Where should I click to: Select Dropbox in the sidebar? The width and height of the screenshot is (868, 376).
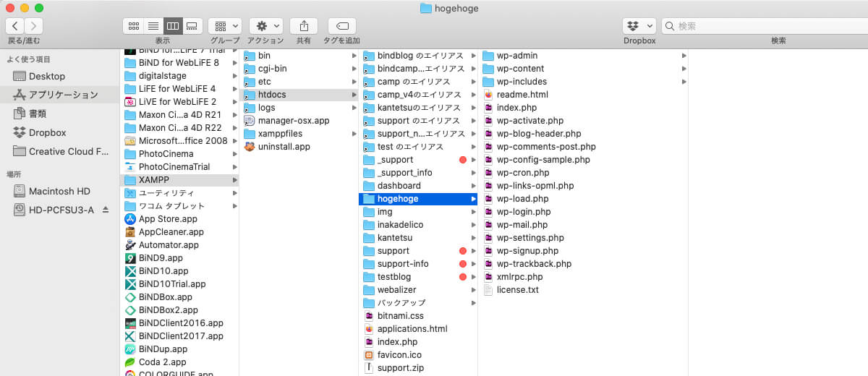(59, 132)
